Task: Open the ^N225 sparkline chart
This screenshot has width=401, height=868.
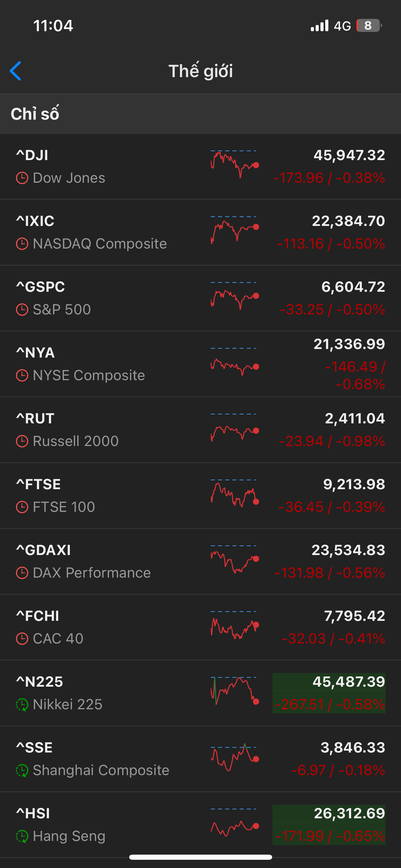Action: [x=235, y=690]
